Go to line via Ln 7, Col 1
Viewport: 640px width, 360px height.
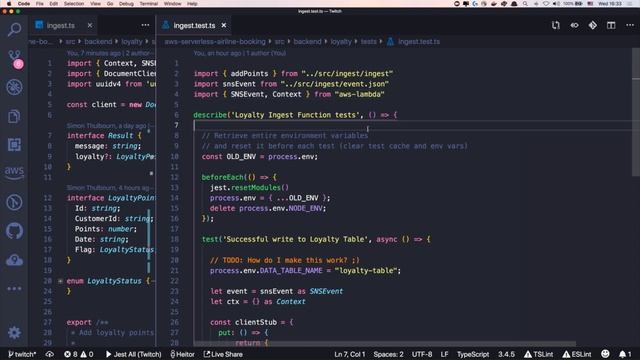tap(349, 354)
